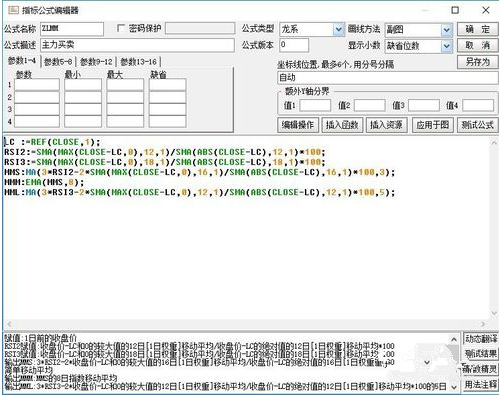Focus the 公式版本 field showing 0

click(x=294, y=45)
